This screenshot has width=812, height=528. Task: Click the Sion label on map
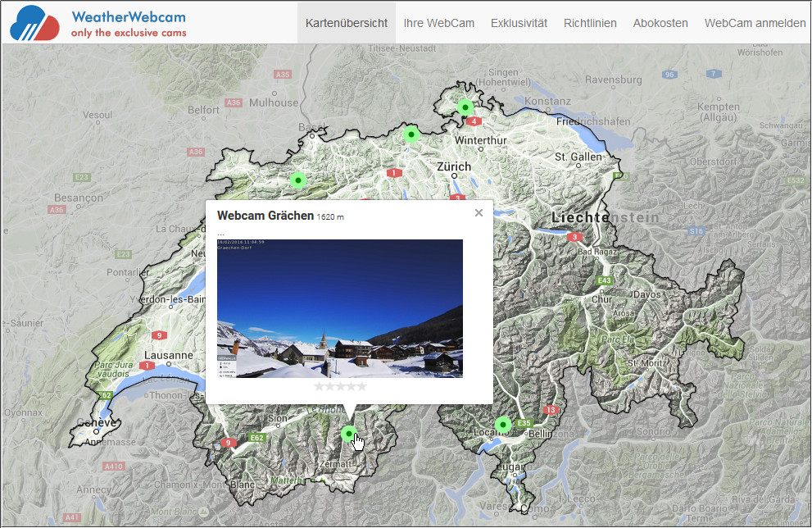tap(277, 418)
